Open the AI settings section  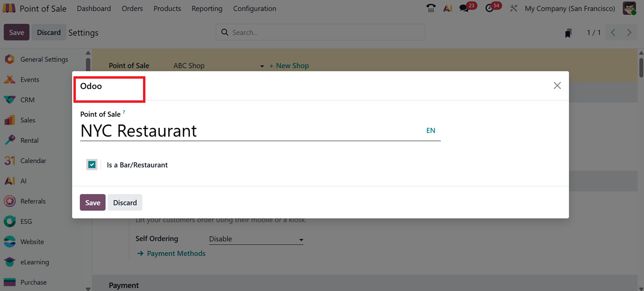click(9, 180)
